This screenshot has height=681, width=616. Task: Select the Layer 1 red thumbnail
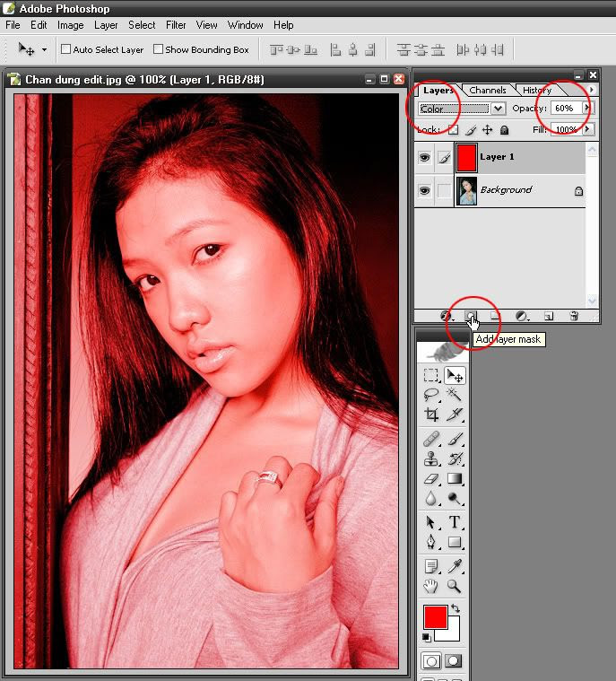point(466,158)
